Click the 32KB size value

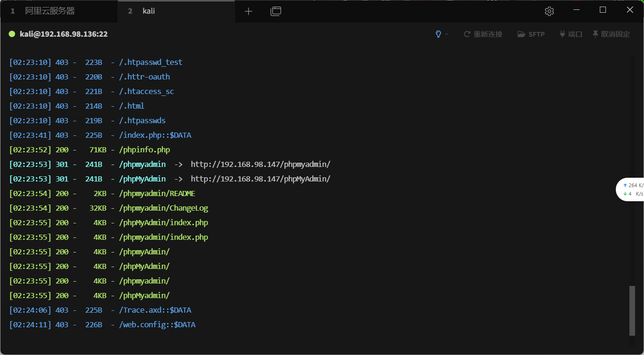click(x=98, y=208)
